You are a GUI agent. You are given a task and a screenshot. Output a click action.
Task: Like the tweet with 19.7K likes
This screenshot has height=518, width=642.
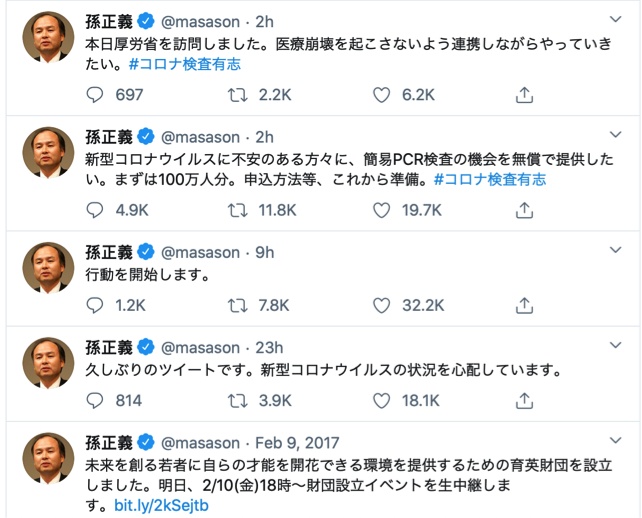tap(382, 210)
